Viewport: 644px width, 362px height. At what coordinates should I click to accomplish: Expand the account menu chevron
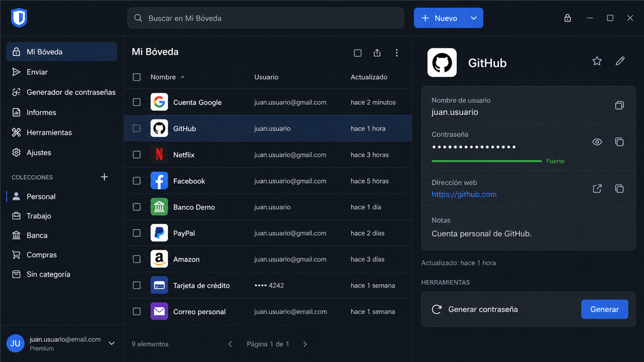click(112, 343)
